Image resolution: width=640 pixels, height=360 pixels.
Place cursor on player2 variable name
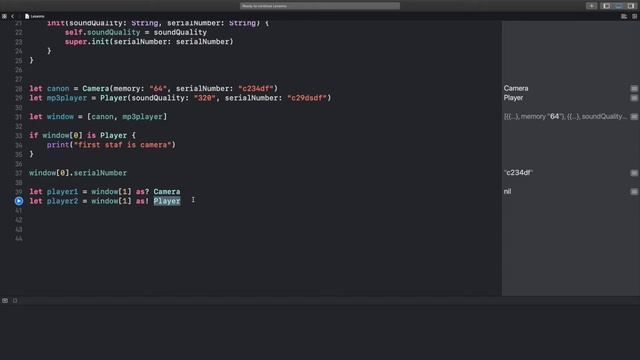[x=62, y=201]
